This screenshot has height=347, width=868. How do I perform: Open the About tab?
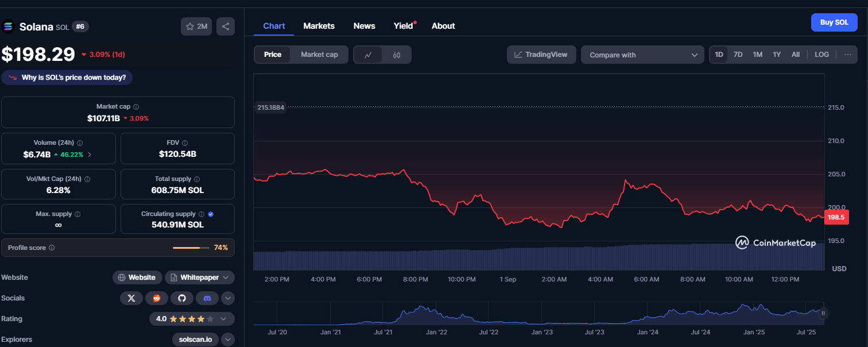[443, 26]
